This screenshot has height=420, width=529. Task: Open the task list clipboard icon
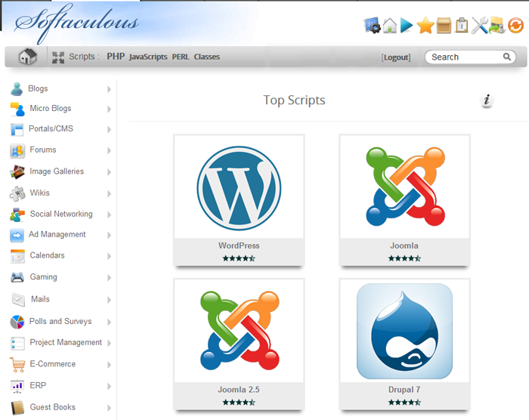pos(462,25)
